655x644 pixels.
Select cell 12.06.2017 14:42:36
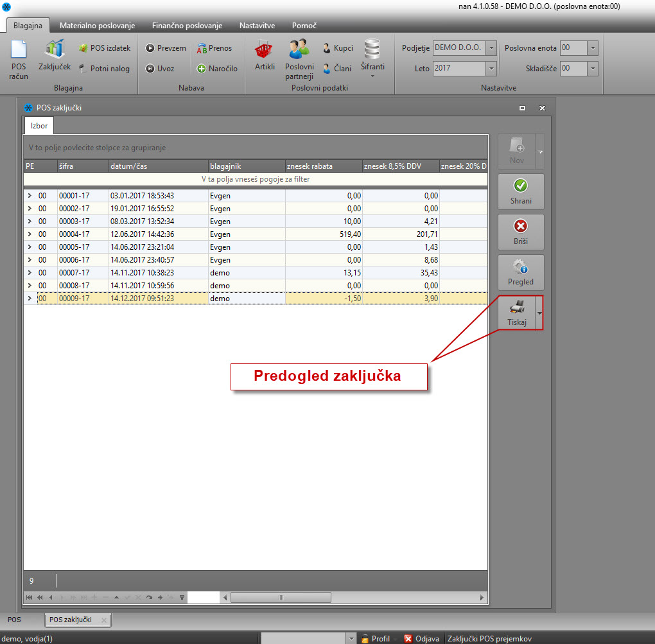tap(159, 234)
